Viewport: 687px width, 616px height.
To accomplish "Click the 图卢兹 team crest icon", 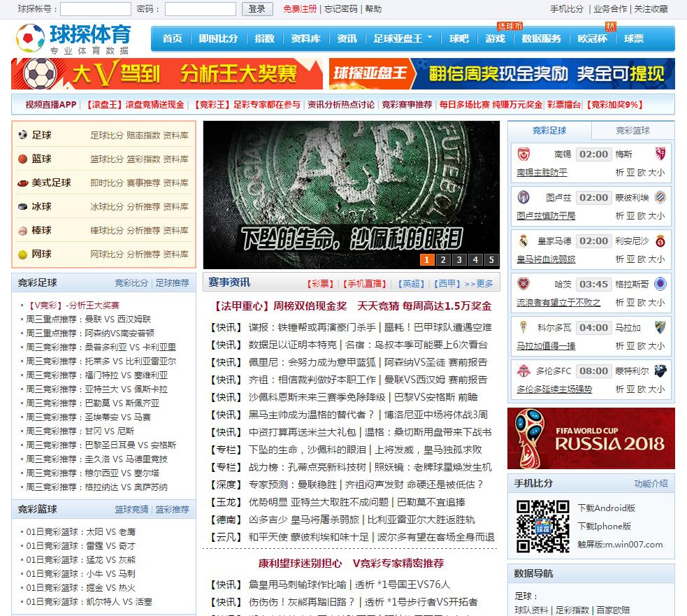I will [x=523, y=197].
